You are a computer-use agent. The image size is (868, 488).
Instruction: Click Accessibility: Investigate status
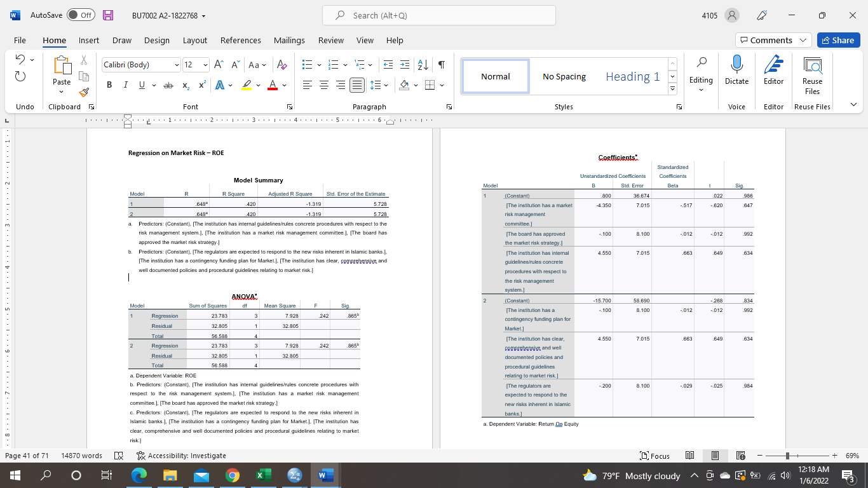(181, 456)
